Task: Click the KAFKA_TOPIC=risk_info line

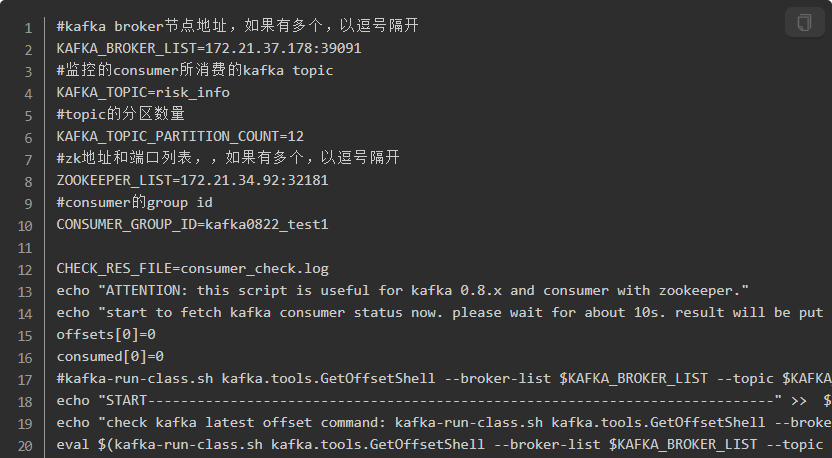Action: point(143,92)
